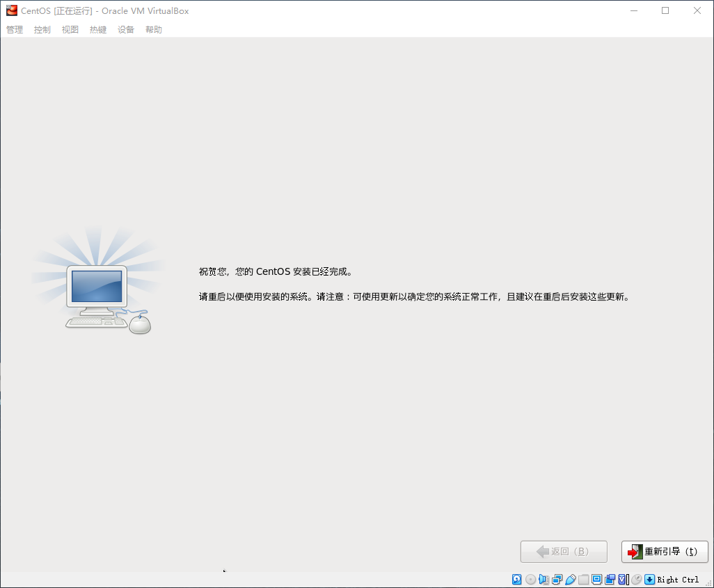Open the 控制 menu
714x588 pixels.
(42, 30)
